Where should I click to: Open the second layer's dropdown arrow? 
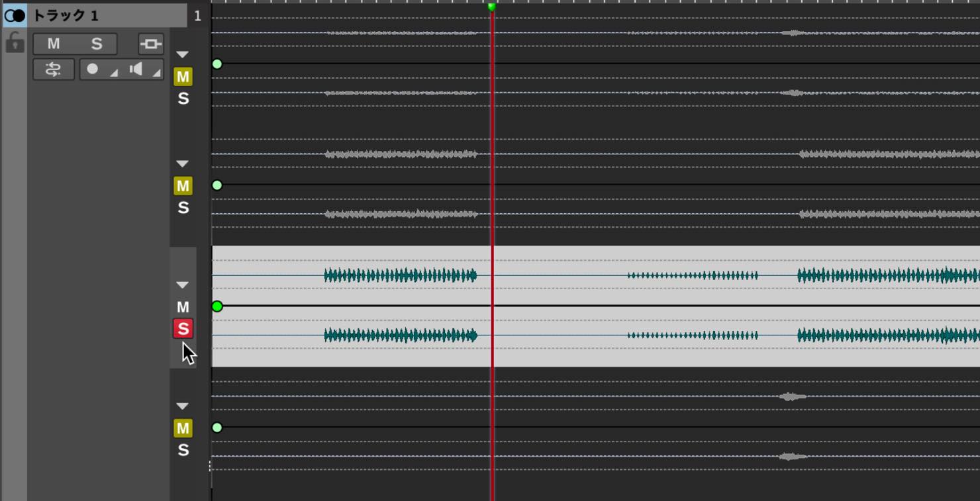pyautogui.click(x=182, y=163)
